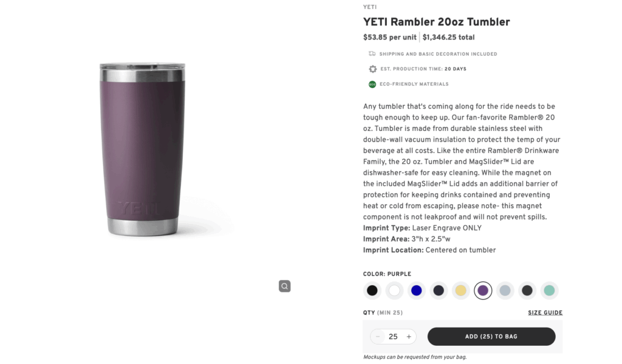Select the yellow color swatch
This screenshot has height=364, width=622.
[x=460, y=291]
